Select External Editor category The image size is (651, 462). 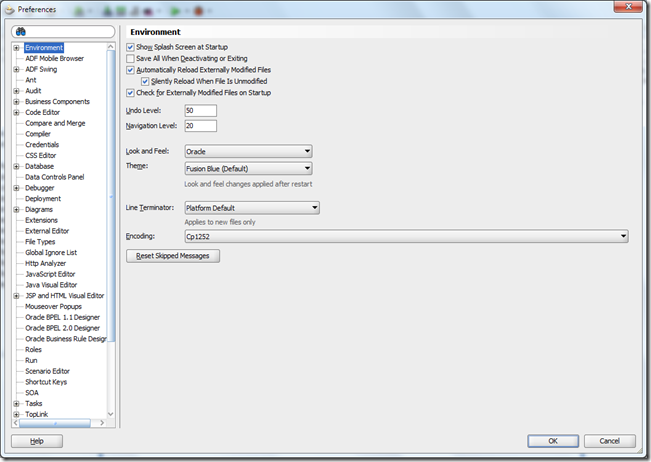[47, 231]
